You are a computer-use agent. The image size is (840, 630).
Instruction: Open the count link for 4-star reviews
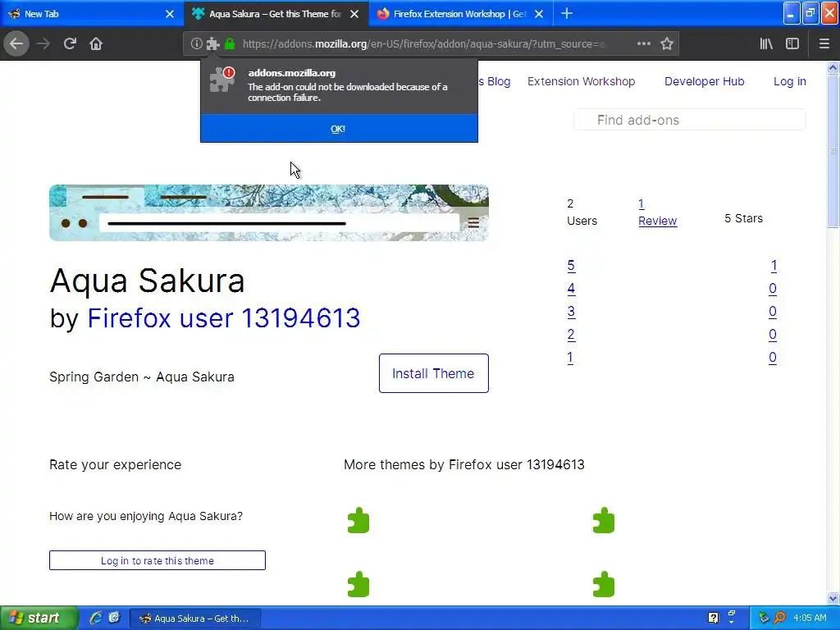coord(773,289)
